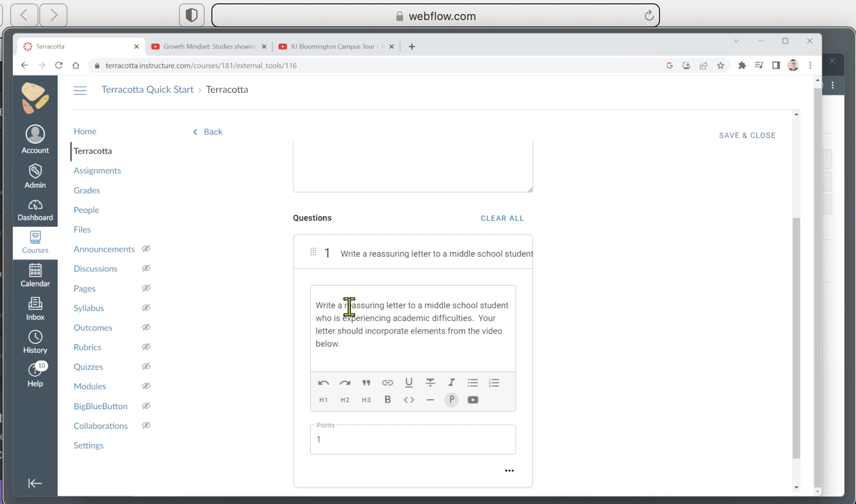
Task: Click hidden-eye icon next to BigBlueButton
Action: tap(146, 406)
